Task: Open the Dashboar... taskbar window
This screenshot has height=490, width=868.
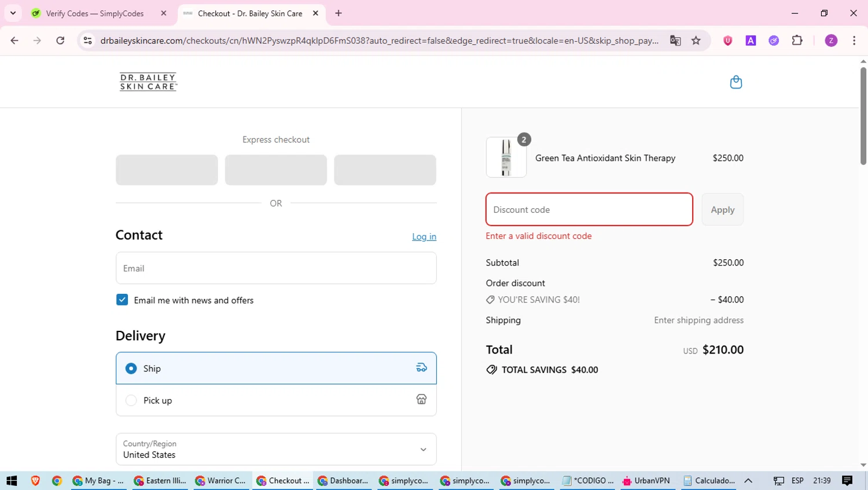Action: (x=343, y=481)
